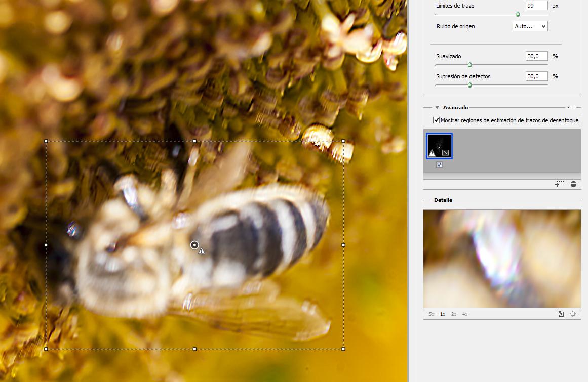Viewport: 588px width, 382px height.
Task: Set Detalle zoom to 4x
Action: coord(465,314)
